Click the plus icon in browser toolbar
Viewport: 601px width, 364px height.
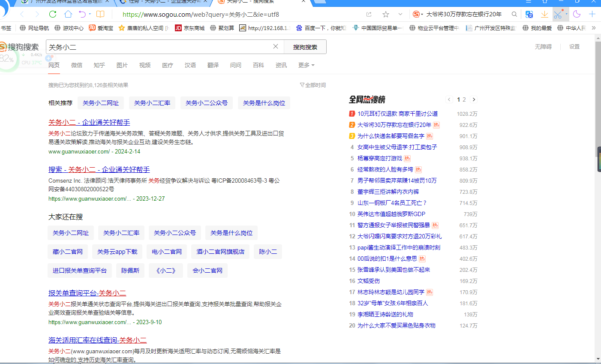click(x=592, y=14)
